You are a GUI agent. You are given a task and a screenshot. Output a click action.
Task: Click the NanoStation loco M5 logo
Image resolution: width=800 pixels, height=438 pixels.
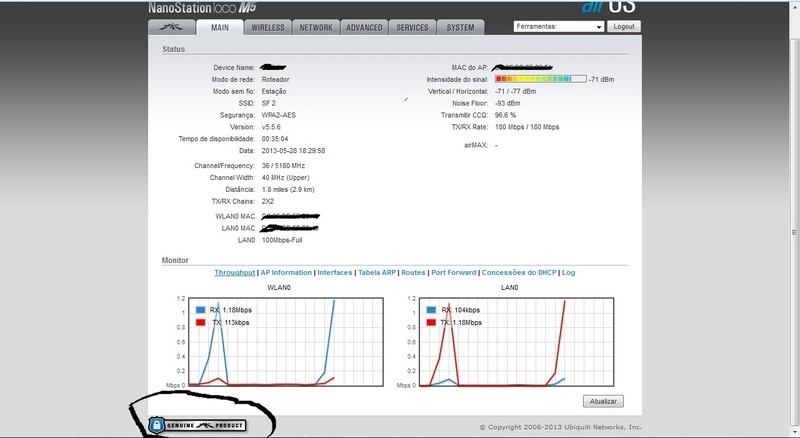(202, 8)
